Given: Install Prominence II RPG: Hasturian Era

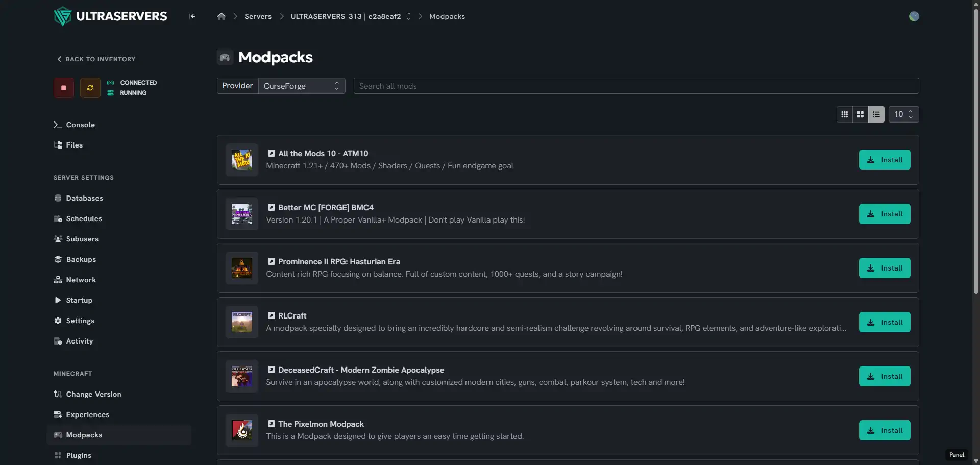Looking at the screenshot, I should click(x=885, y=268).
